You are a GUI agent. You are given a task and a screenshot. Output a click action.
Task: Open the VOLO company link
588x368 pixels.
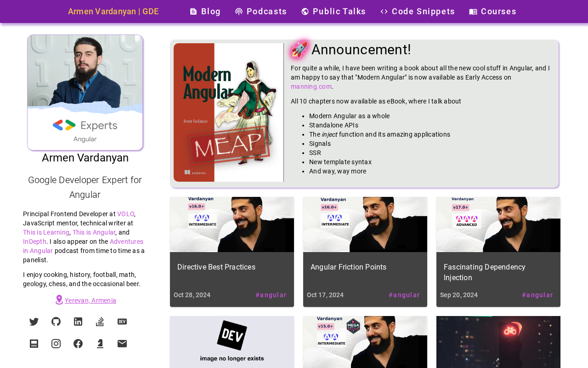point(126,214)
